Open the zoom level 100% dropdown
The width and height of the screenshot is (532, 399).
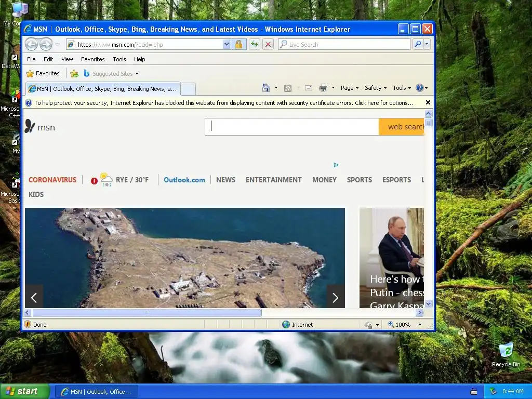click(420, 325)
